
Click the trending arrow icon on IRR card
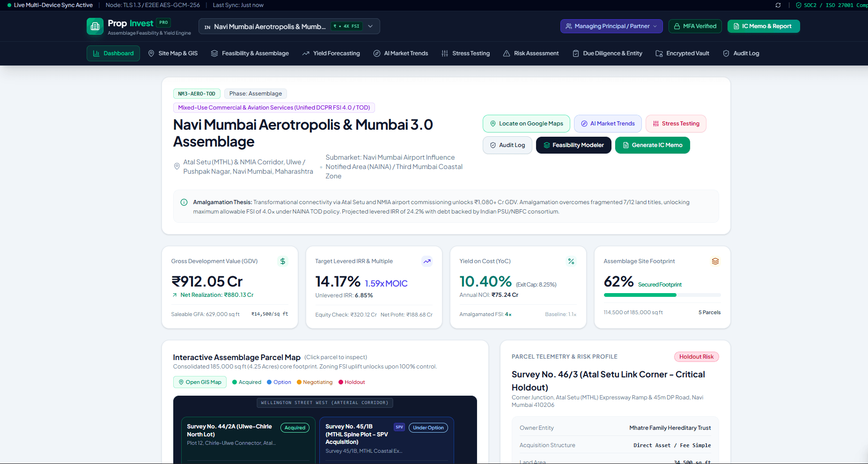(427, 261)
